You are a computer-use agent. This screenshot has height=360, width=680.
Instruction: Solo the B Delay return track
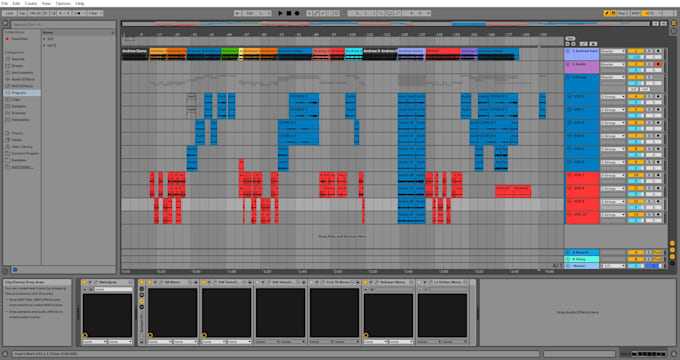(x=649, y=259)
